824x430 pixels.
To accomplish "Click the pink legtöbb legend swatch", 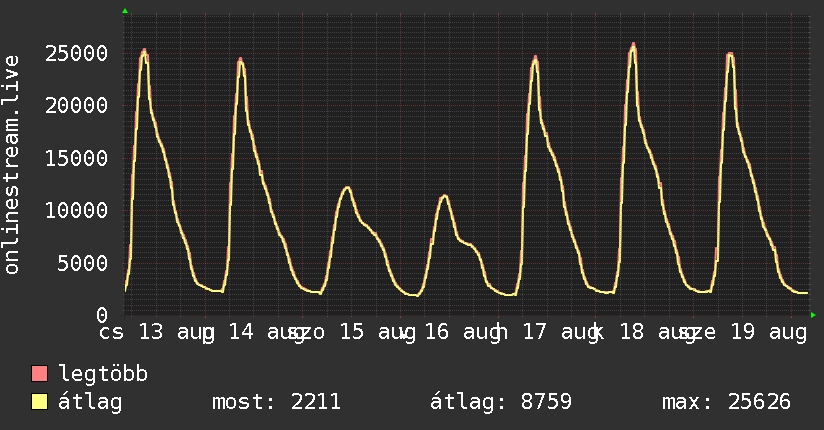I will click(x=39, y=373).
